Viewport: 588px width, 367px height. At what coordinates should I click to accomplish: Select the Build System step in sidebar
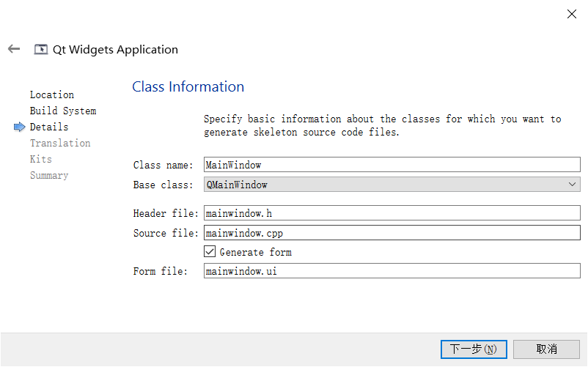[x=63, y=111]
